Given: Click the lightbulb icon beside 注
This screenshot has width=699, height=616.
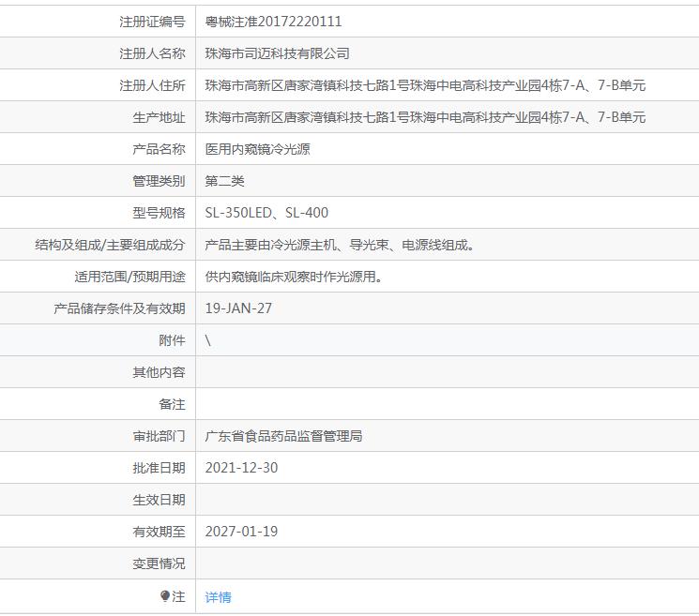Looking at the screenshot, I should pyautogui.click(x=165, y=596).
